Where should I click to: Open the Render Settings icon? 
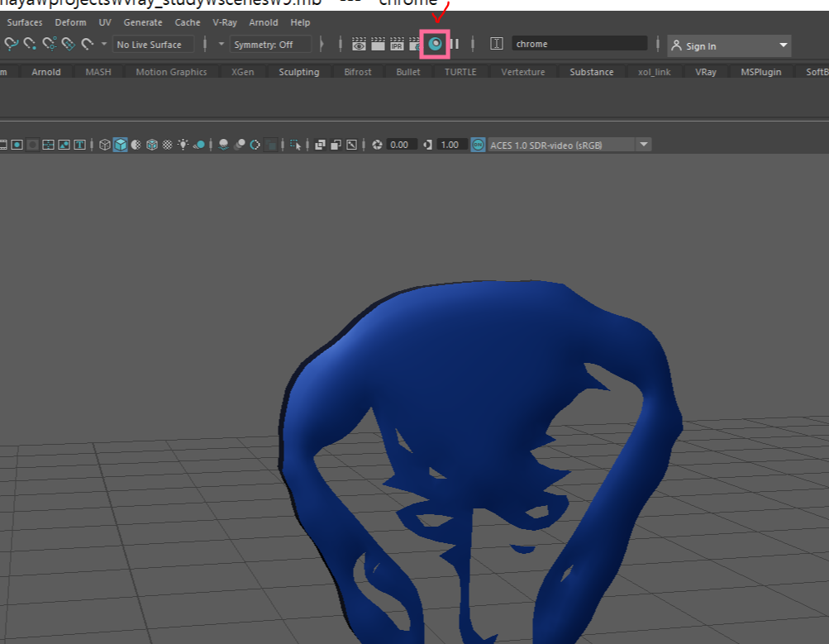click(x=415, y=44)
